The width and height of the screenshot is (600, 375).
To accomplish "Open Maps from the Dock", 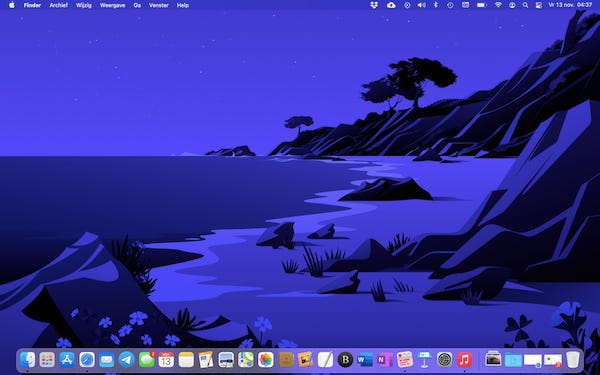I will [246, 360].
